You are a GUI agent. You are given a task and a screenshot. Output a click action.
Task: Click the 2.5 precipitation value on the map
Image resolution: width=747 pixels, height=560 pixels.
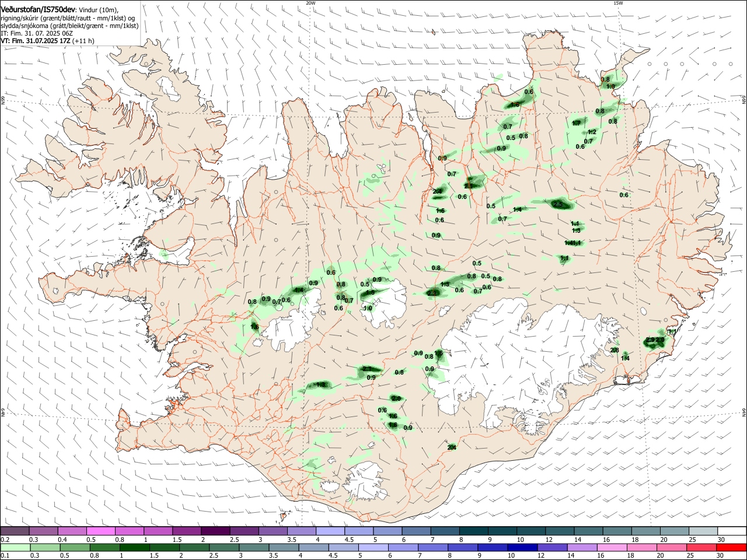558,204
